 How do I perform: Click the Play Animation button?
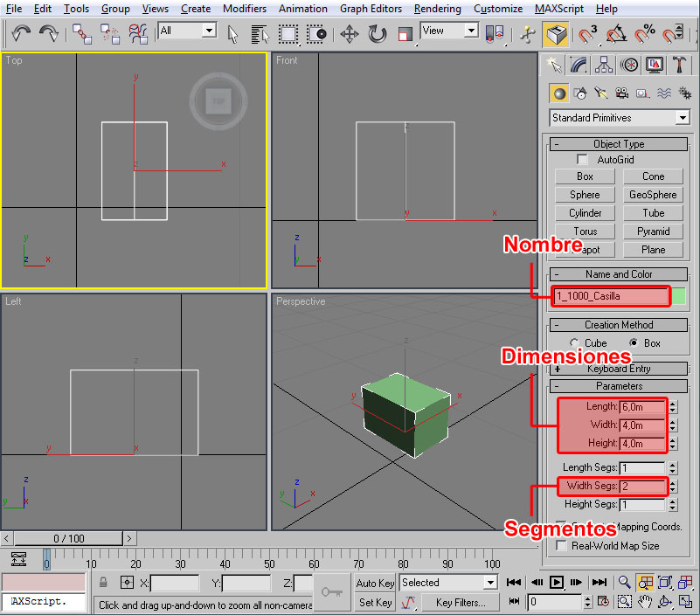coord(556,583)
